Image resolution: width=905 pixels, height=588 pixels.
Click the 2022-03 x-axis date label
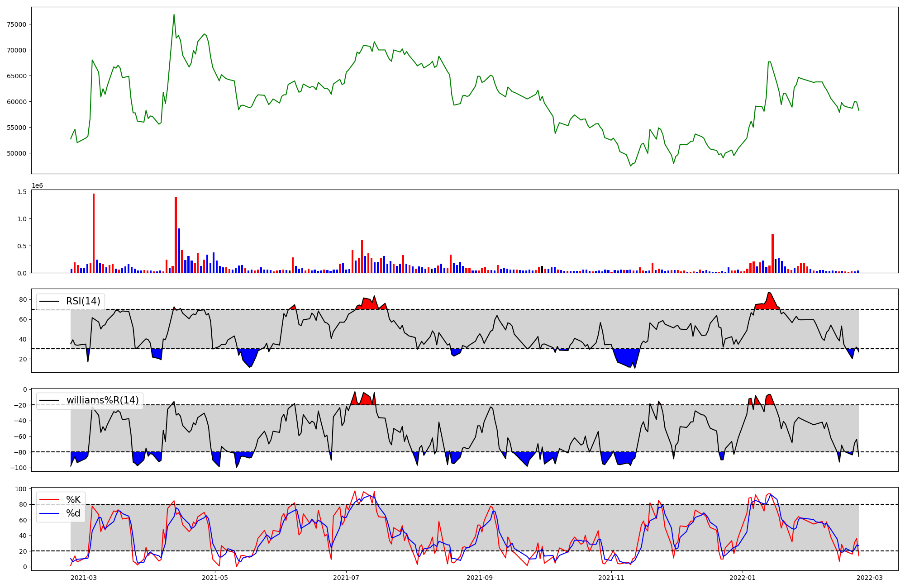pyautogui.click(x=870, y=578)
